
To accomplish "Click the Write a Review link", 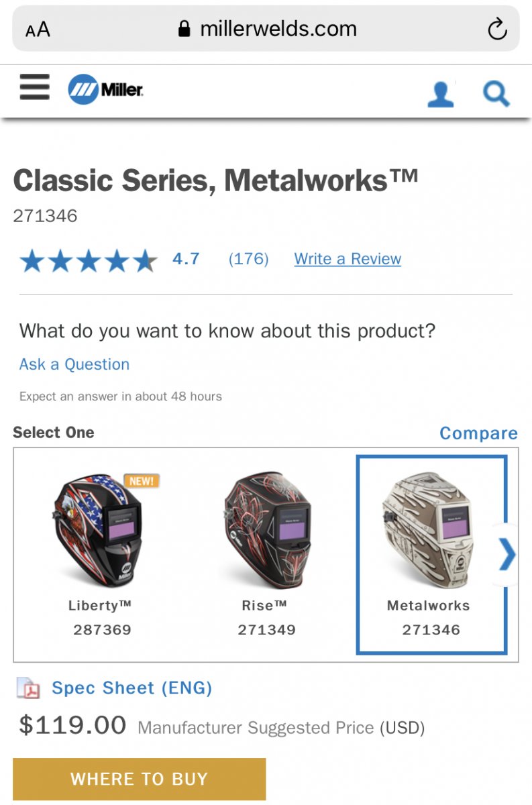I will coord(348,259).
